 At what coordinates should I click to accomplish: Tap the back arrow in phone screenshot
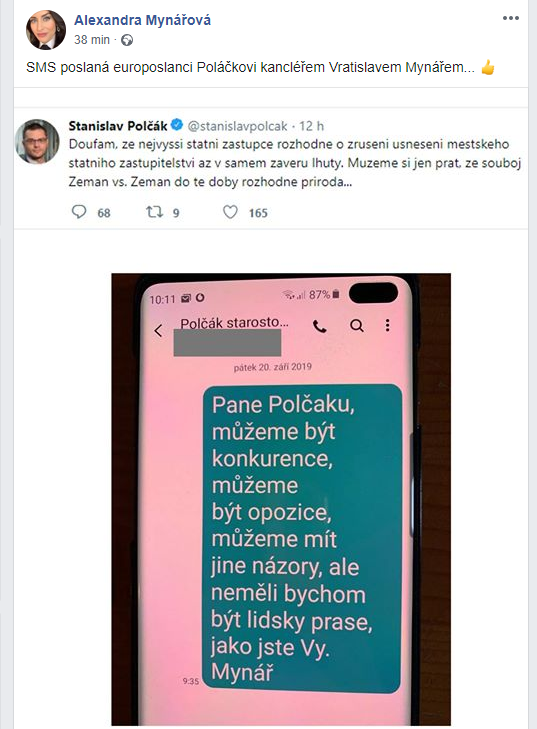[159, 331]
